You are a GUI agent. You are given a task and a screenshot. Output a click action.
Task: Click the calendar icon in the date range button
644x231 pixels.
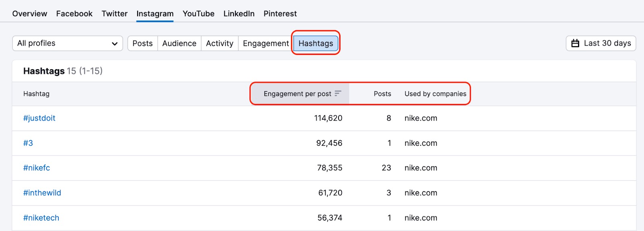[575, 43]
